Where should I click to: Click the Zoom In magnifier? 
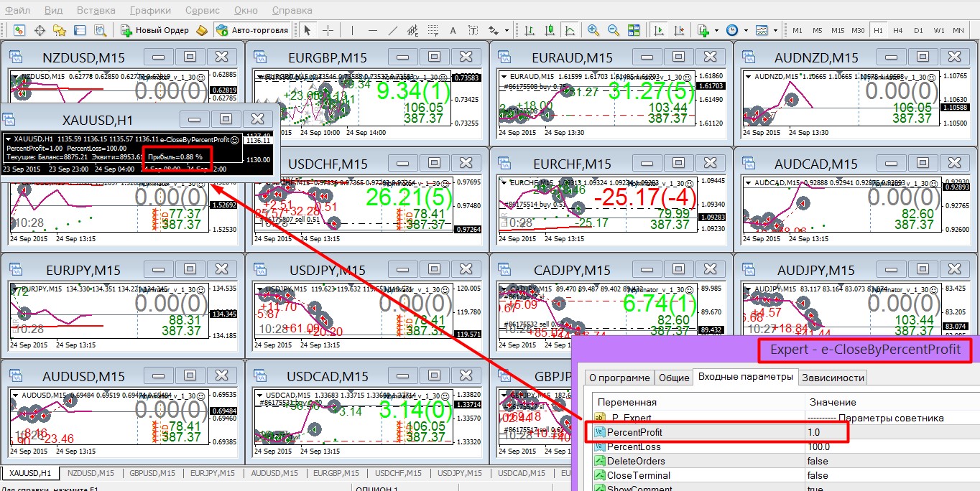tap(593, 30)
